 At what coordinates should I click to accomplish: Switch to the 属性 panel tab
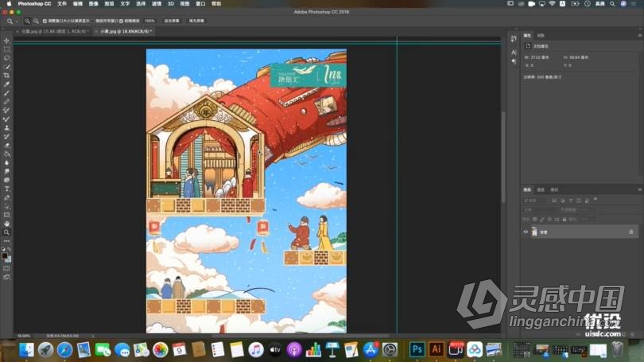point(527,35)
